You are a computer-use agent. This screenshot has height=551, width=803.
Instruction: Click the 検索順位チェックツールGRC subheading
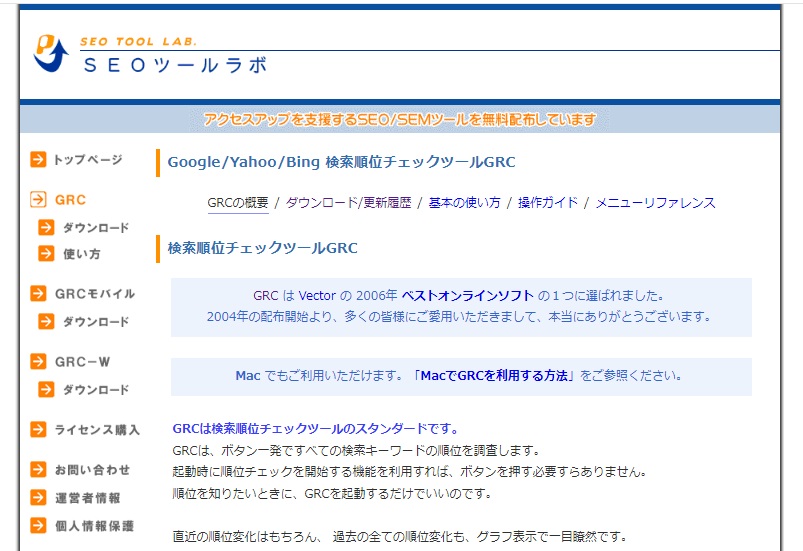(x=262, y=248)
